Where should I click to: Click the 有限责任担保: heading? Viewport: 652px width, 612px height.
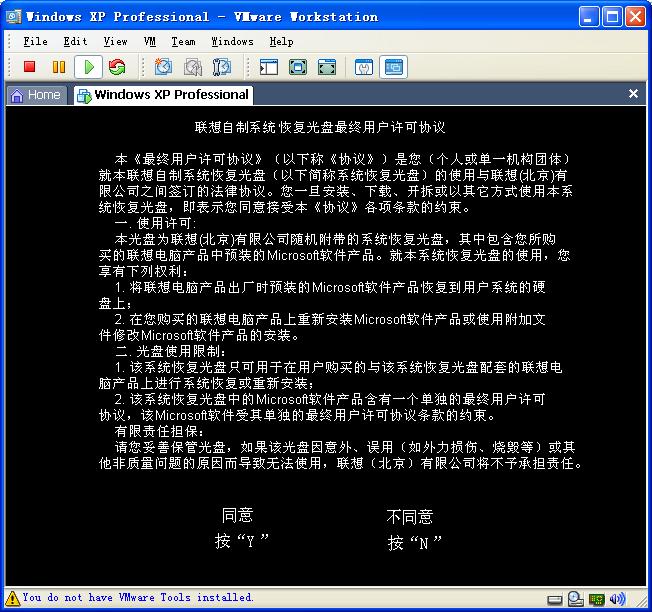tap(160, 431)
